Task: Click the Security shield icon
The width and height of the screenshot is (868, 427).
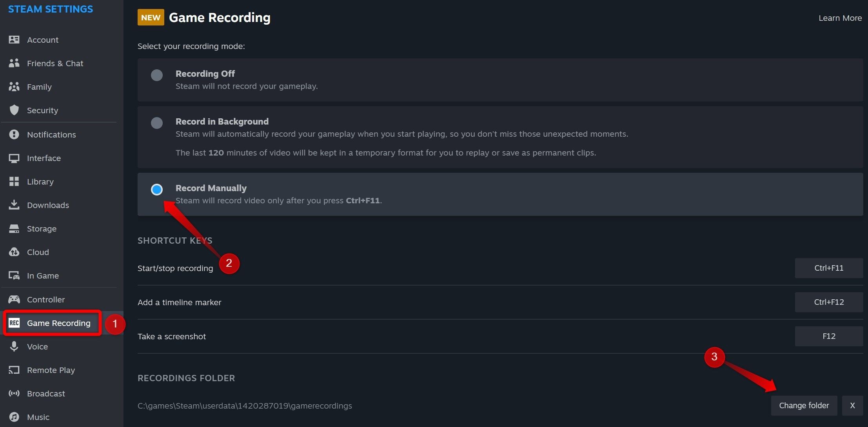Action: (14, 110)
